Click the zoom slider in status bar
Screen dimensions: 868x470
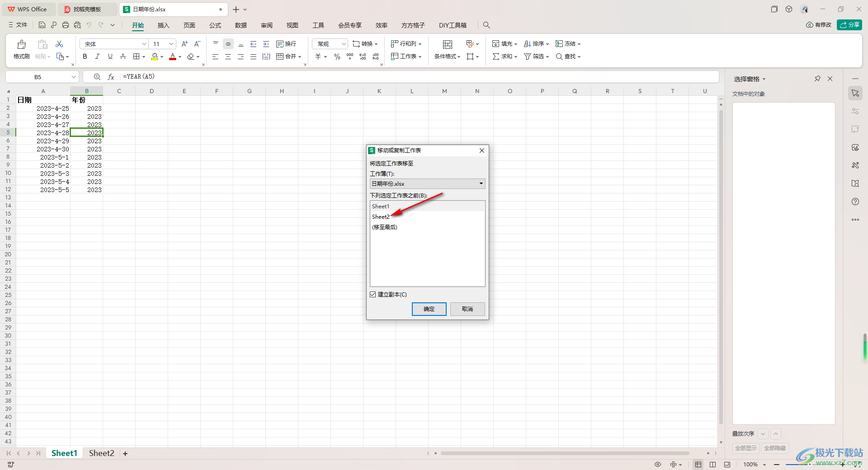tap(809, 464)
